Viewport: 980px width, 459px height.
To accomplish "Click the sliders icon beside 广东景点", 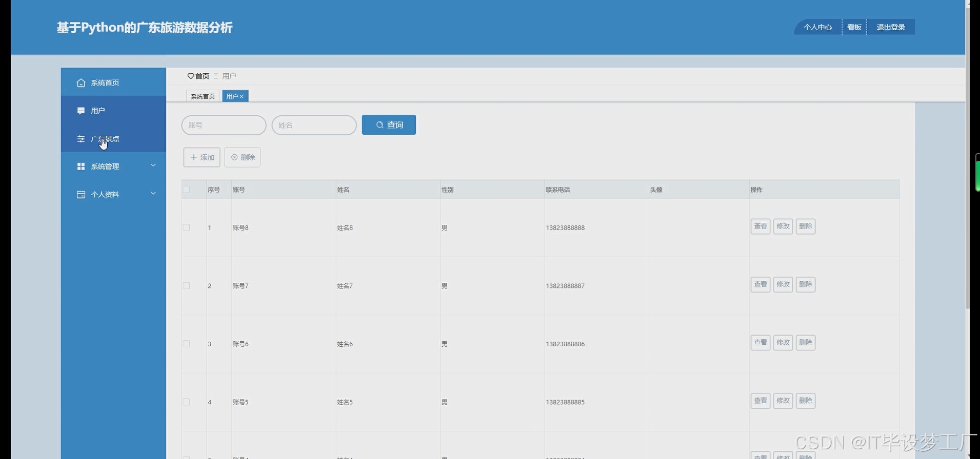I will 81,139.
